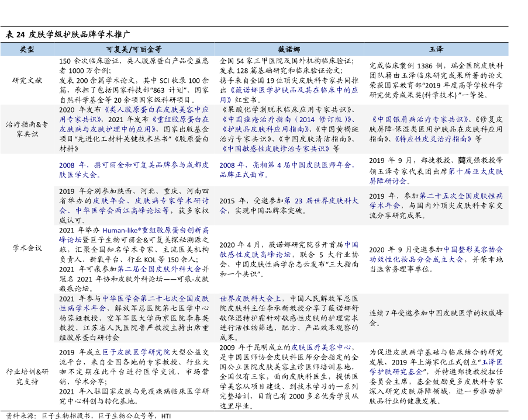This screenshot has width=528, height=420.
Task: Click the cell '连续 7 年受邀参加中国皮肤医学的权威峰会'
Action: coord(436,318)
